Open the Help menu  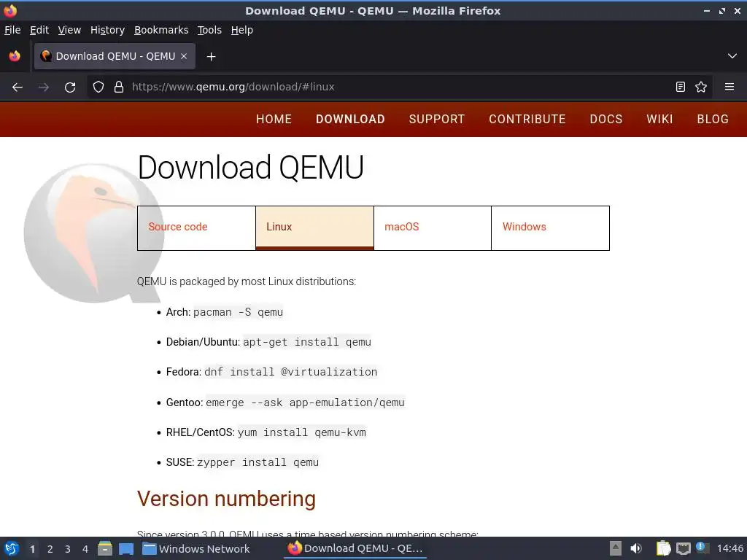coord(242,30)
